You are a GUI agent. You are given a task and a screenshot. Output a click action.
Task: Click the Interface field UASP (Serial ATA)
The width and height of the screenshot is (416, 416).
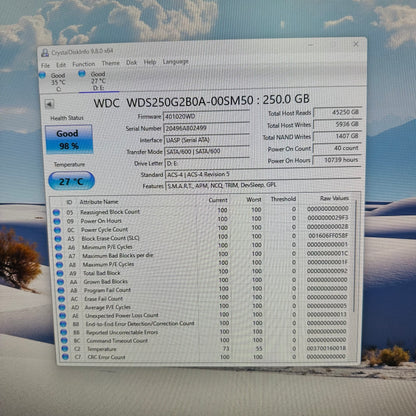[207, 140]
